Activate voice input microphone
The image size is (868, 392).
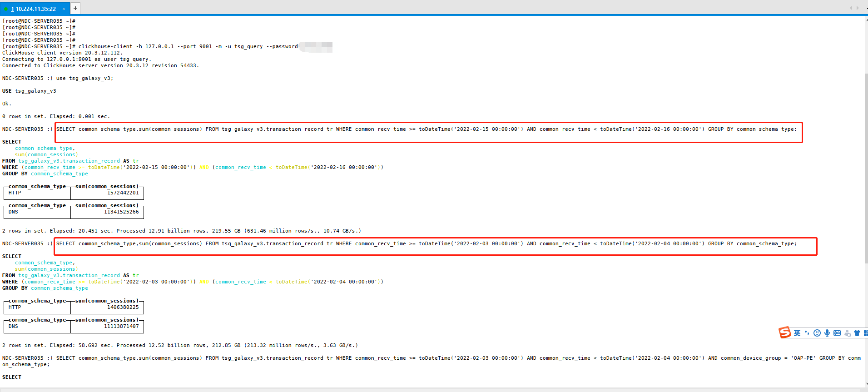click(x=827, y=333)
